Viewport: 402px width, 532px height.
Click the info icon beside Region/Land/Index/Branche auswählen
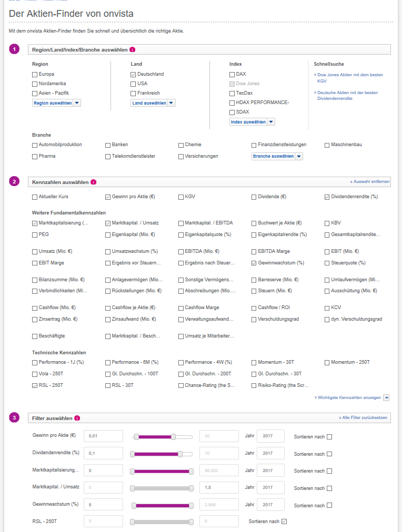(x=133, y=49)
